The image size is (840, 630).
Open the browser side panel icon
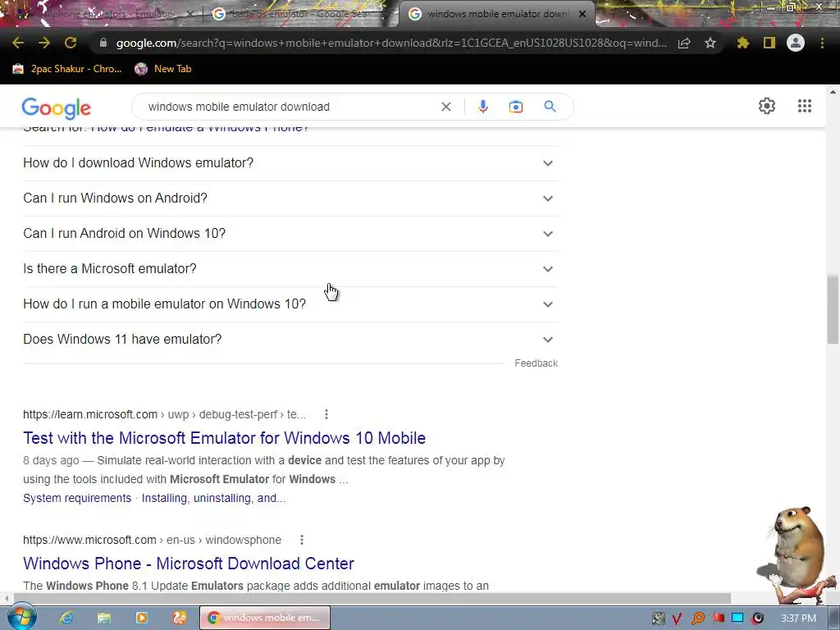[x=769, y=43]
